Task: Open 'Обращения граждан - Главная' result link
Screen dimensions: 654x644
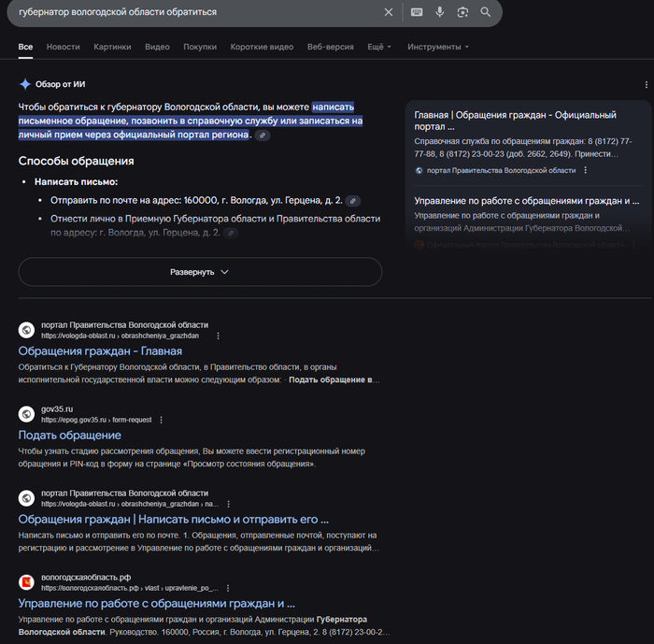Action: click(x=100, y=351)
